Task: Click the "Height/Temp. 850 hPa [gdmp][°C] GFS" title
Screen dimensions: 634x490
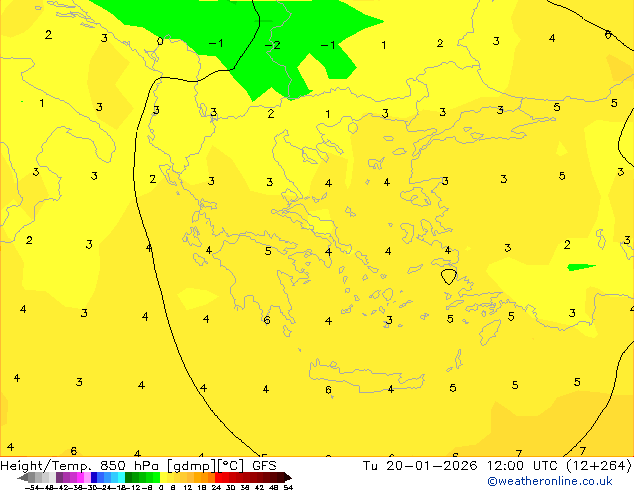Action: pyautogui.click(x=138, y=466)
